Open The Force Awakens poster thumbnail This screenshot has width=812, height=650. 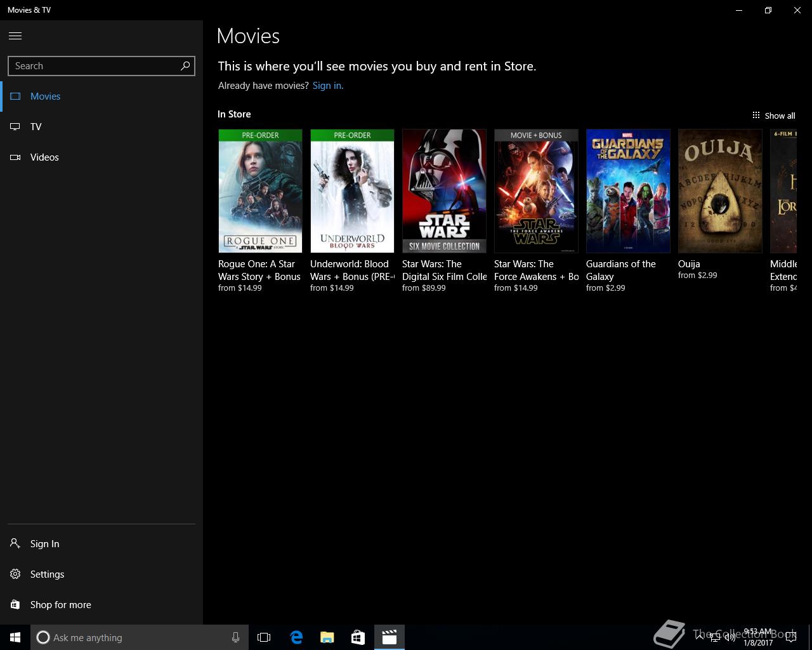point(536,191)
